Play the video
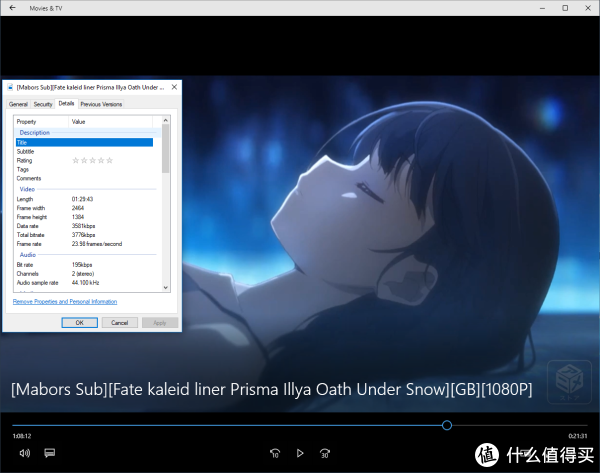 300,453
